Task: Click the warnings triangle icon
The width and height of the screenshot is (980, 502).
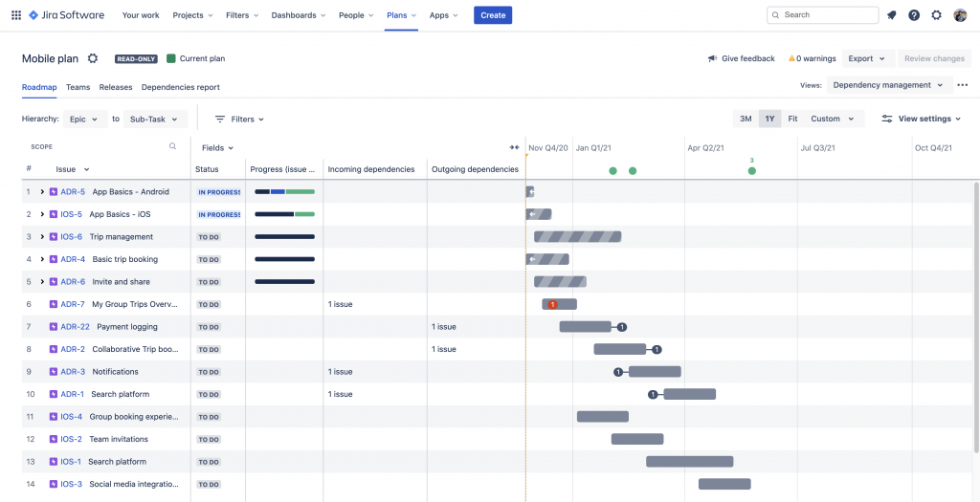Action: click(x=791, y=58)
